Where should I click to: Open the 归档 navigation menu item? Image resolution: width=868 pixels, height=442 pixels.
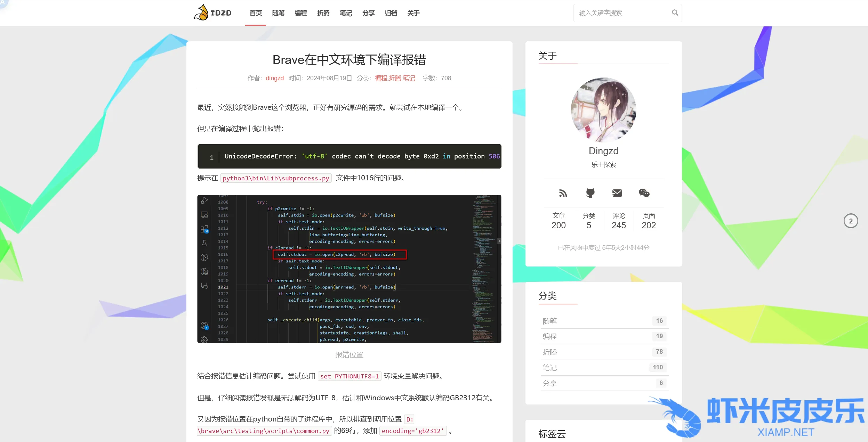pos(391,13)
